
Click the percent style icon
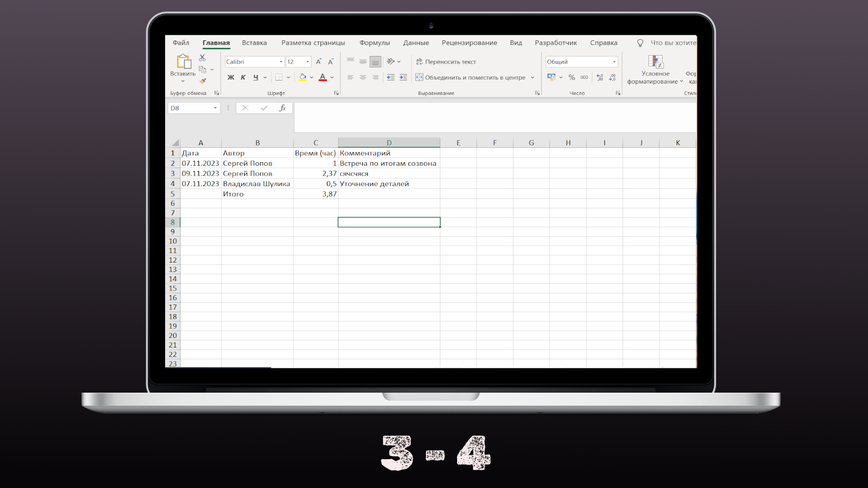(x=572, y=77)
